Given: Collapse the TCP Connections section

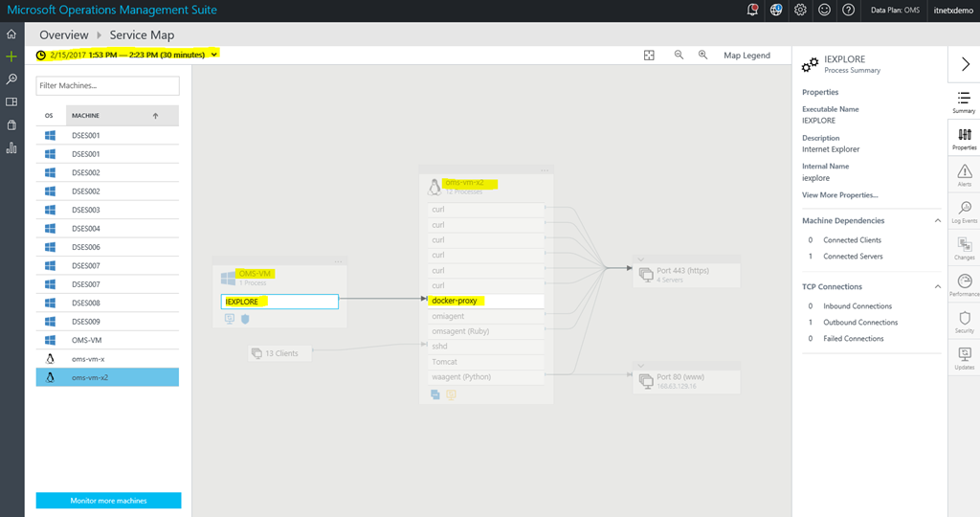Looking at the screenshot, I should 936,287.
